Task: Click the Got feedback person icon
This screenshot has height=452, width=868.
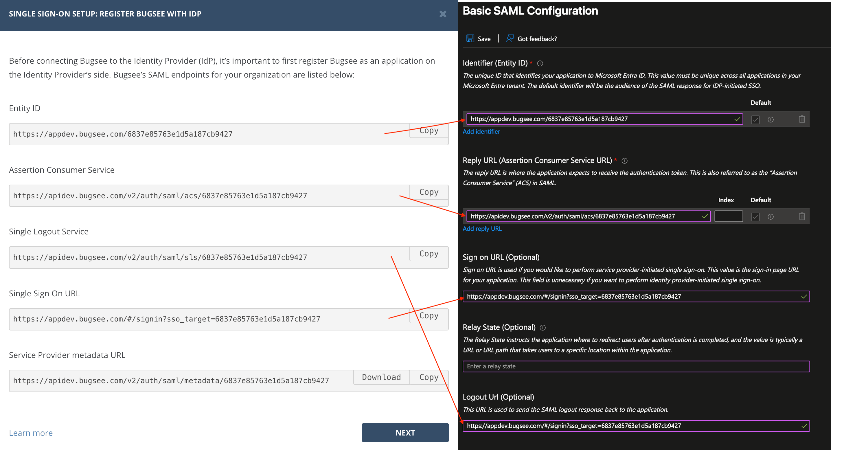Action: tap(510, 38)
